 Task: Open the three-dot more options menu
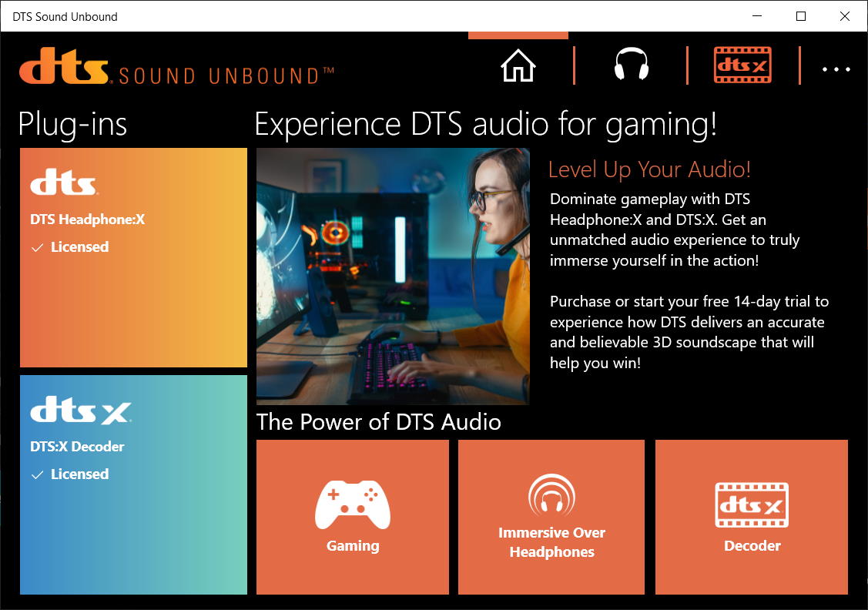(x=836, y=69)
